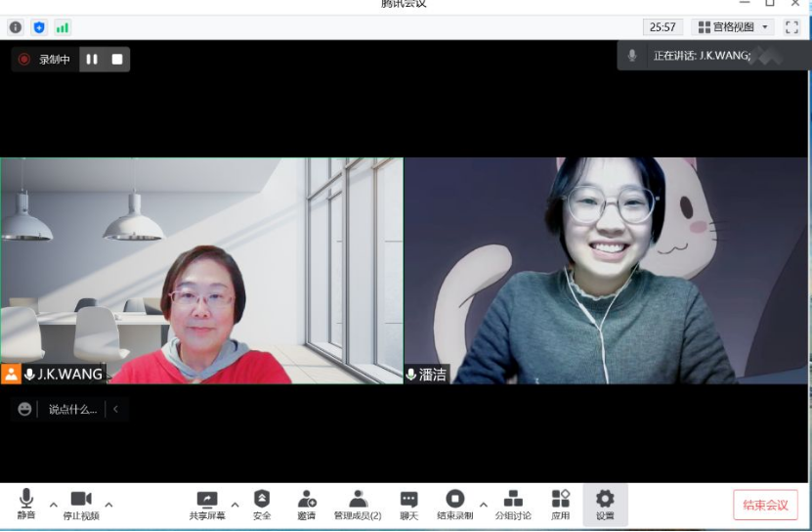812x532 pixels.
Task: Open the Chat (聊天) panel
Action: pos(408,505)
